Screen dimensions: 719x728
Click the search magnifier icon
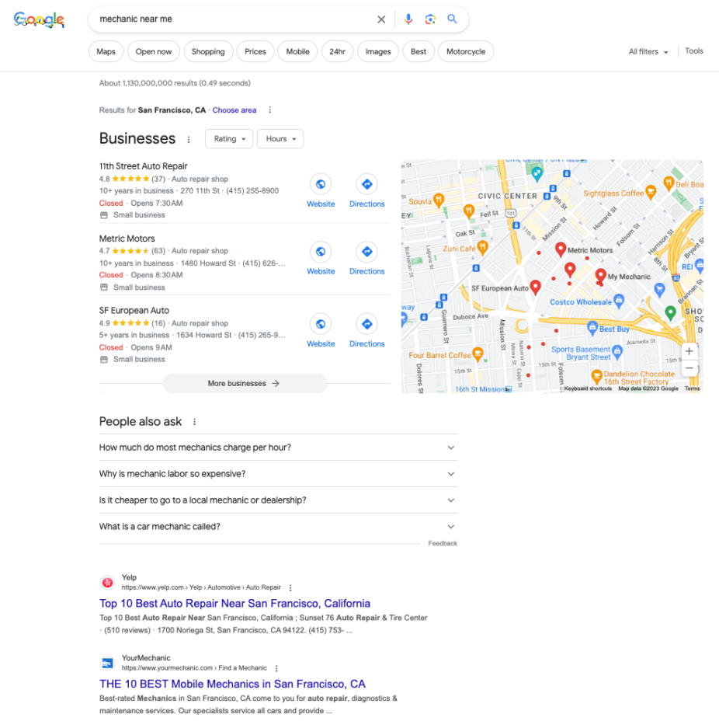453,19
